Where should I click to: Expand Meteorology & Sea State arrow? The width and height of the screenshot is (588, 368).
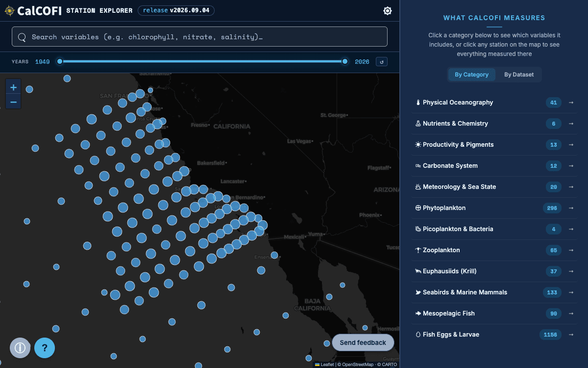click(571, 187)
